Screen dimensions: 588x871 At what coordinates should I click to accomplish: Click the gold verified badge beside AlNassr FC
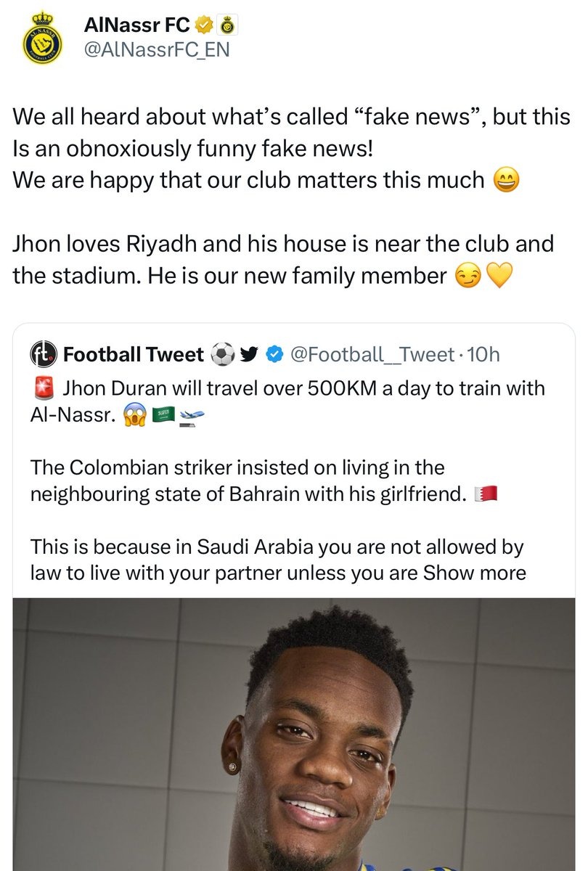pos(205,25)
